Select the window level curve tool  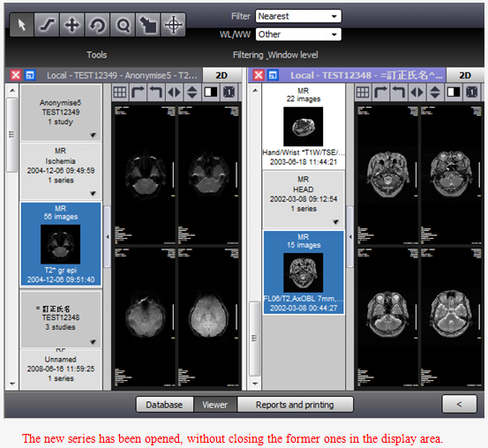[x=47, y=25]
